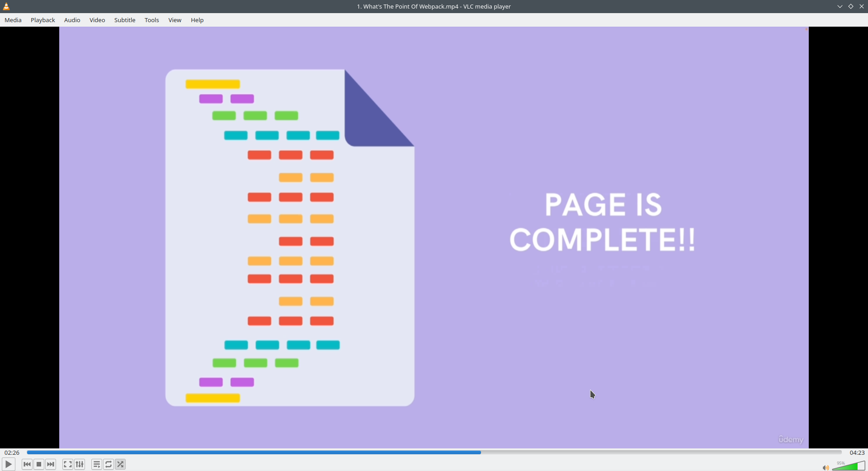Click the total duration 04:23 label
The width and height of the screenshot is (868, 471).
point(857,452)
